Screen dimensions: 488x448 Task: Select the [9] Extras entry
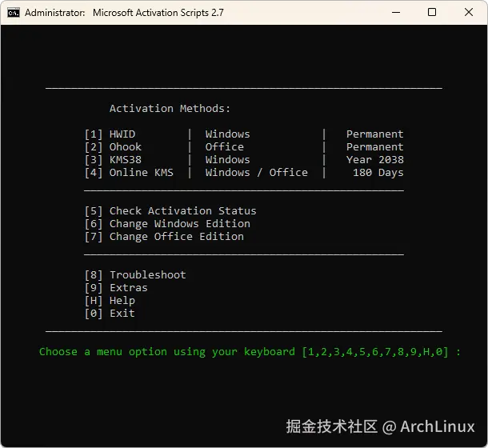click(116, 288)
